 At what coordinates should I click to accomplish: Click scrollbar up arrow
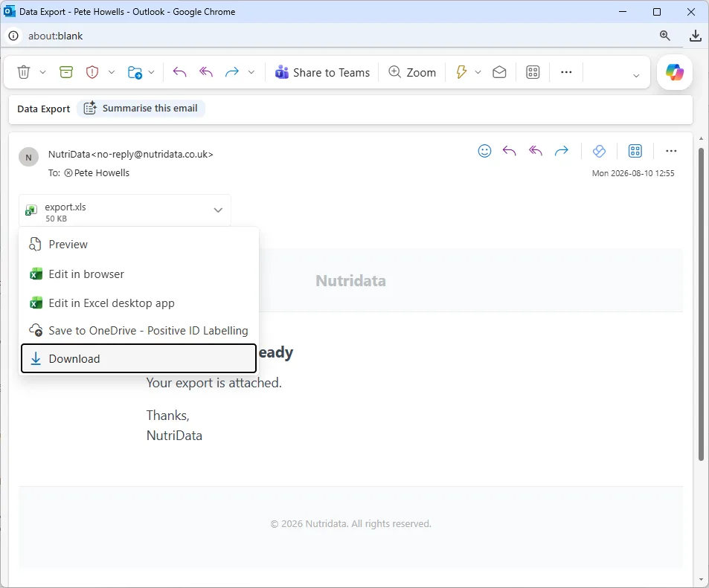tap(701, 139)
